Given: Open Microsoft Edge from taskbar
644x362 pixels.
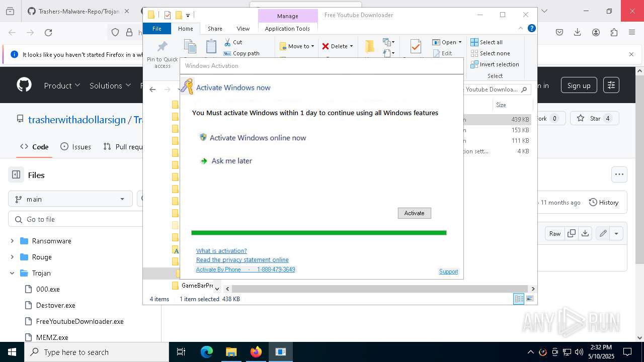Looking at the screenshot, I should click(x=207, y=352).
